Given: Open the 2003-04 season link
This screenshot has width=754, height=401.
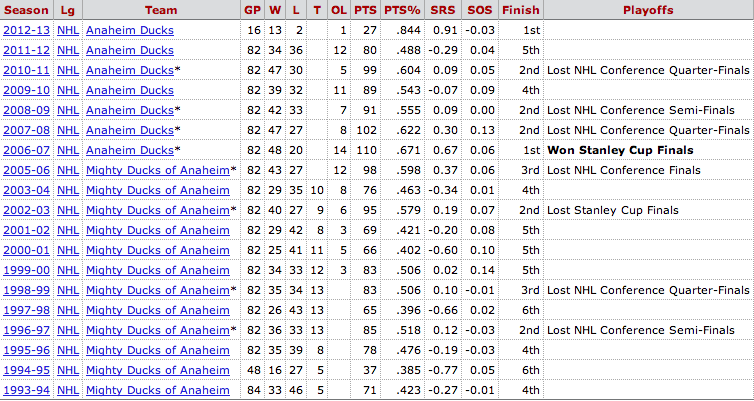Looking at the screenshot, I should [26, 190].
